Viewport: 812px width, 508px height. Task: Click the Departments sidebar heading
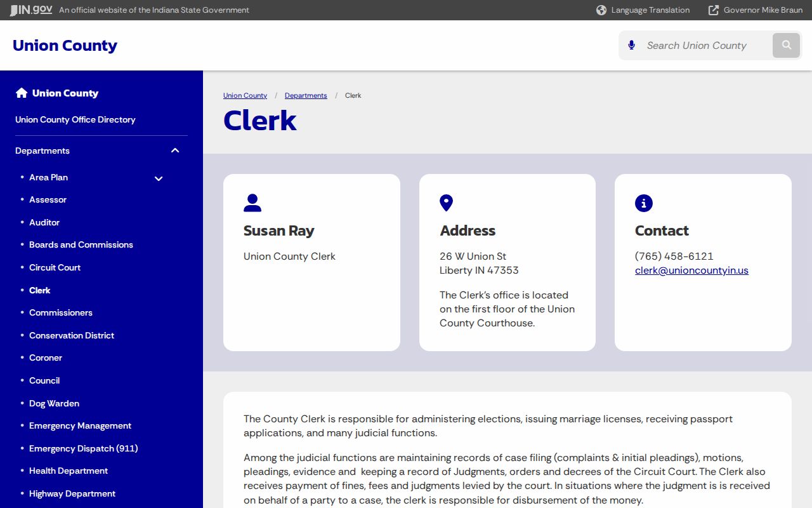(43, 150)
